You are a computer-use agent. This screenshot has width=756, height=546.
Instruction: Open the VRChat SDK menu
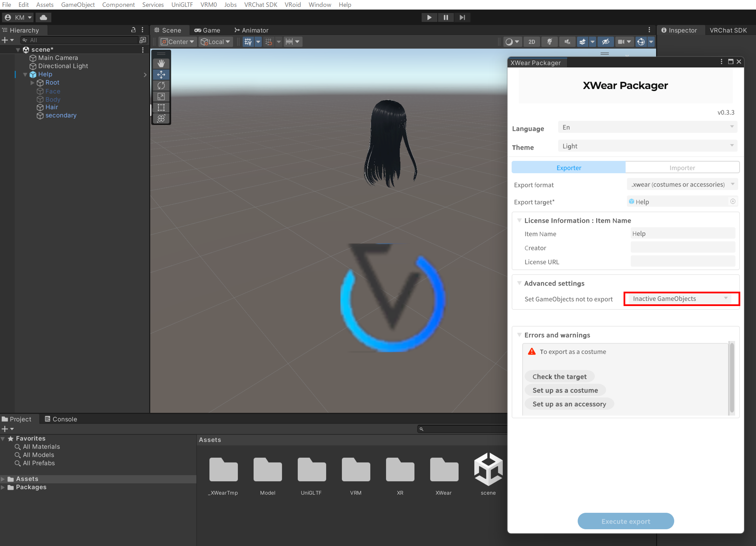pos(260,5)
